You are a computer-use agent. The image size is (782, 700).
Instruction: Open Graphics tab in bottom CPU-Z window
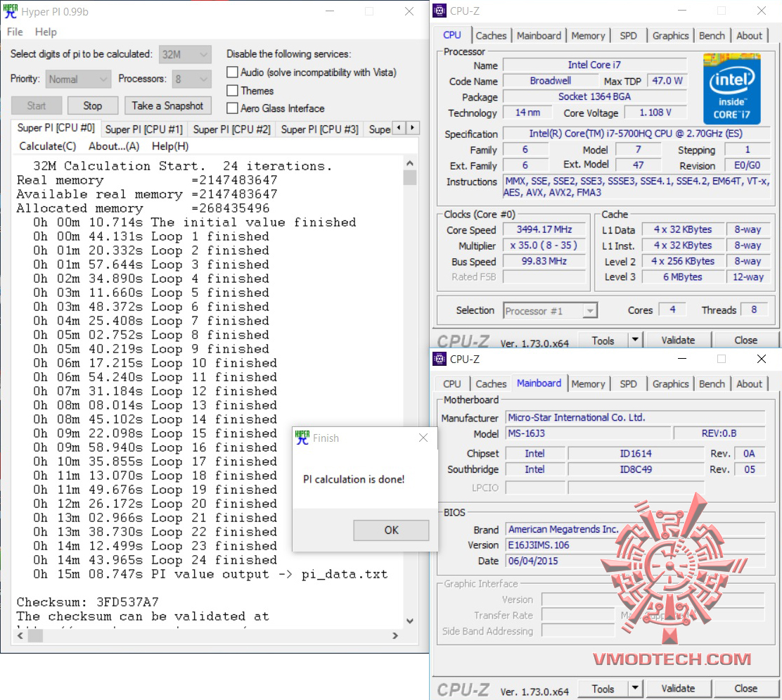point(670,383)
